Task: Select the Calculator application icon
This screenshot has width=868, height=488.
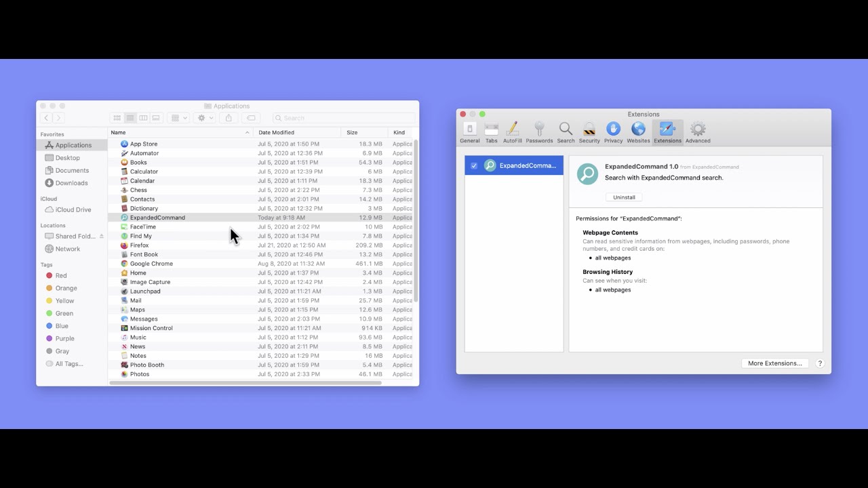Action: (124, 171)
